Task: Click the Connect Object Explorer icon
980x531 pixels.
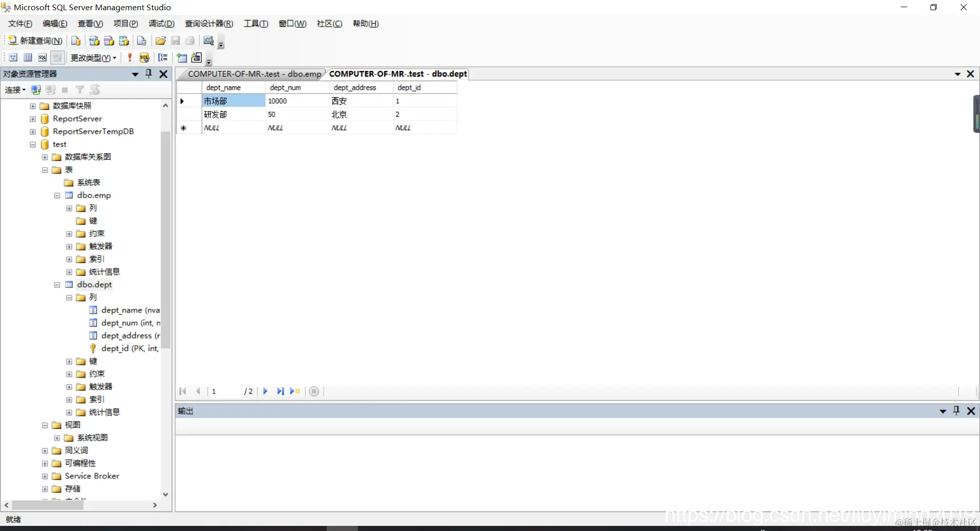Action: coord(36,90)
